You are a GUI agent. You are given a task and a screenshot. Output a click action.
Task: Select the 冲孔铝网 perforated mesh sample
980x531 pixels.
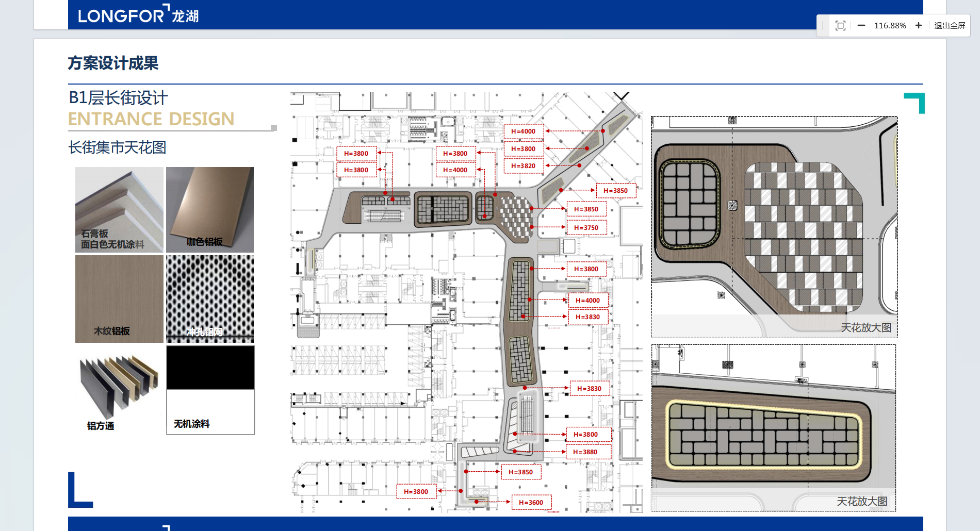[210, 298]
